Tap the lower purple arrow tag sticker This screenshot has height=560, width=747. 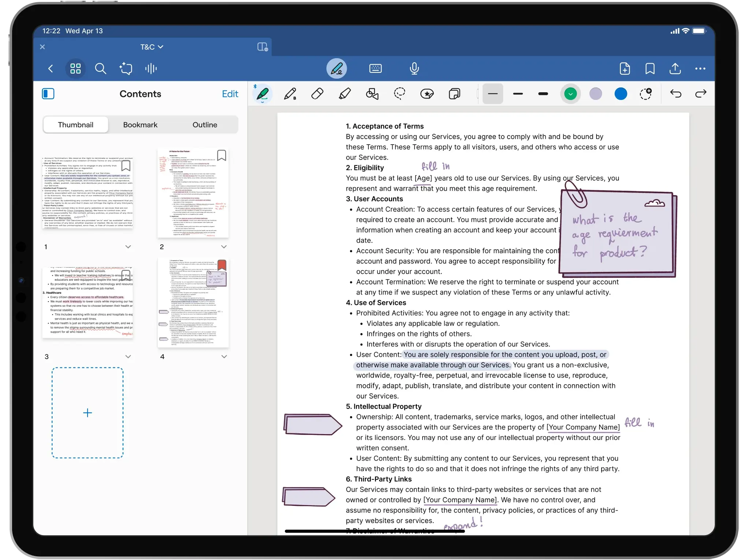pos(309,497)
